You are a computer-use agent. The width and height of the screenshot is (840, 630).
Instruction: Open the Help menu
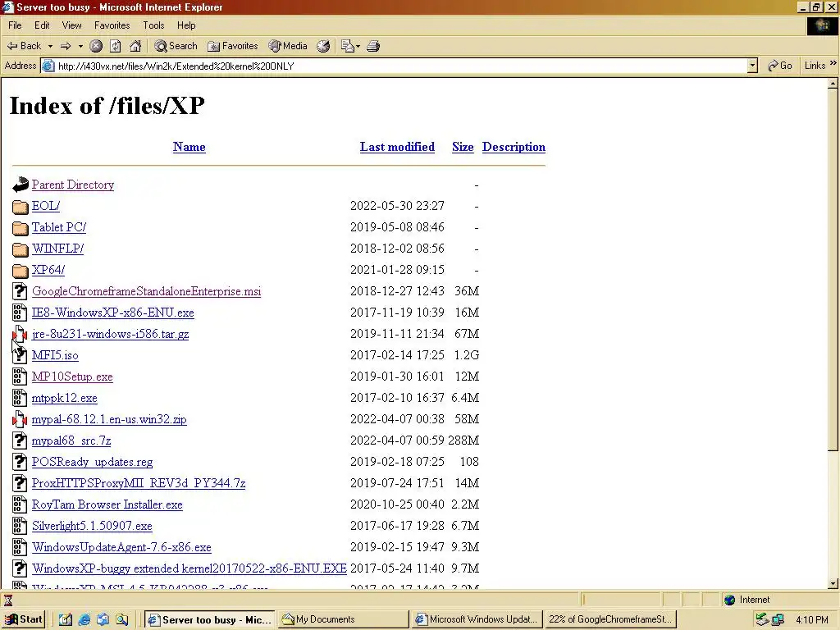[x=186, y=25]
